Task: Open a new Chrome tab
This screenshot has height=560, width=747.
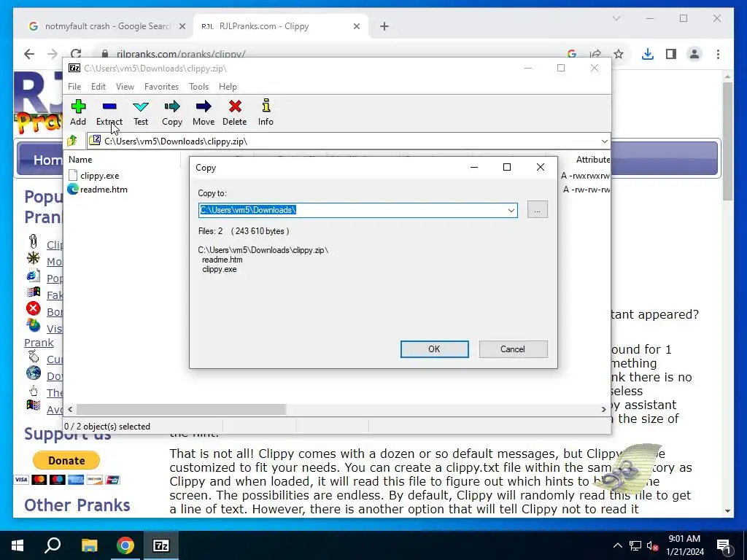Action: [x=384, y=27]
